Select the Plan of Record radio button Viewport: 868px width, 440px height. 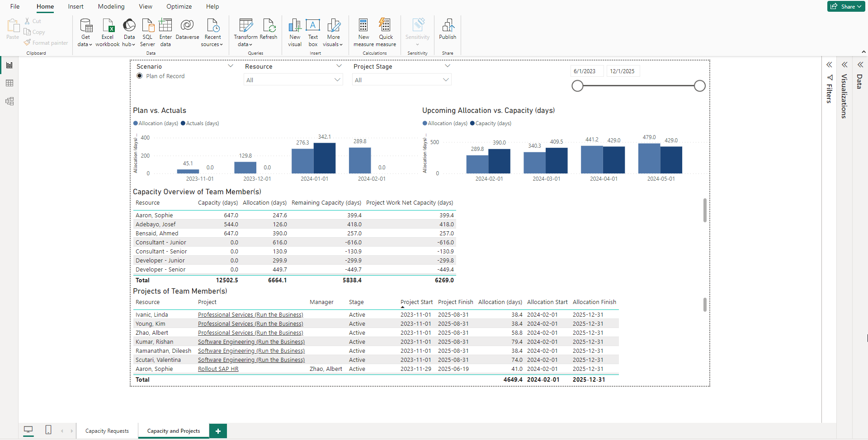(x=140, y=76)
